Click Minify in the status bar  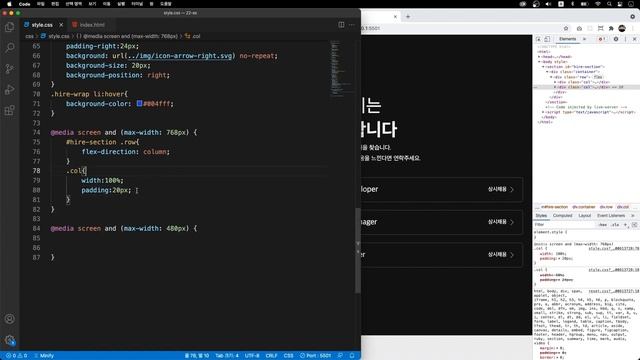pos(44,356)
